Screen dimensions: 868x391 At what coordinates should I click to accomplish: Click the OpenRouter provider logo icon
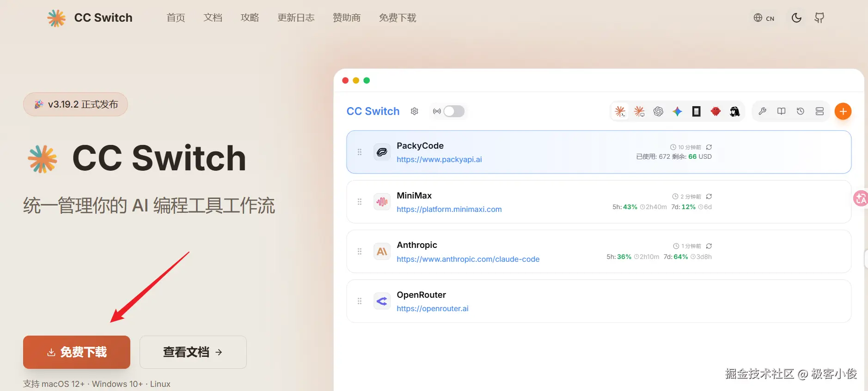click(382, 301)
